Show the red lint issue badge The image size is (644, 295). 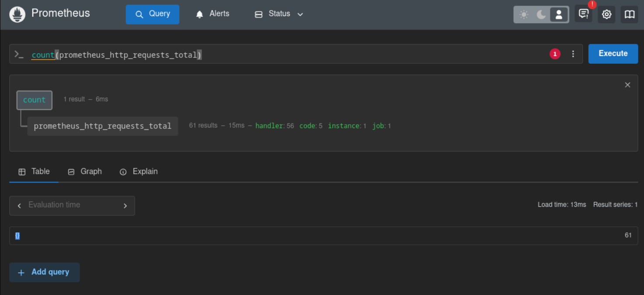click(555, 54)
